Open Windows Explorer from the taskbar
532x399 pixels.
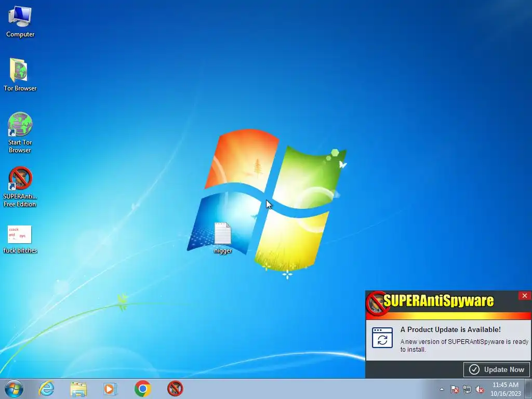point(78,389)
